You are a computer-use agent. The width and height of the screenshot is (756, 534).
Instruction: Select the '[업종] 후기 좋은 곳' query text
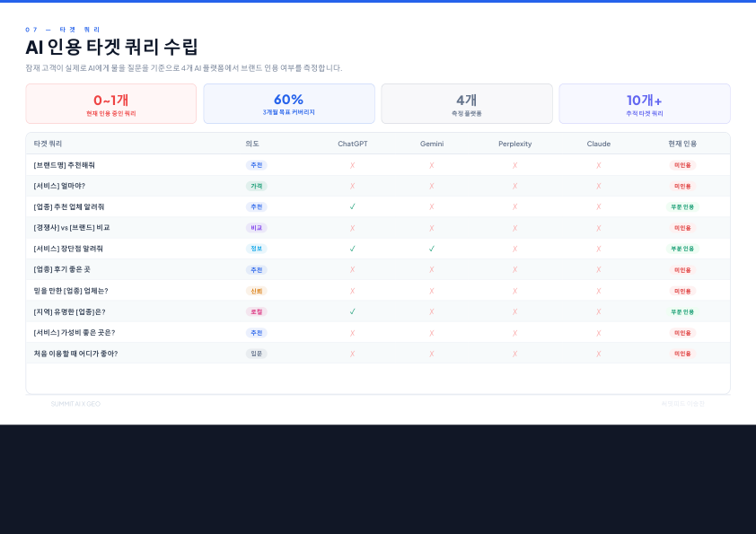click(62, 270)
